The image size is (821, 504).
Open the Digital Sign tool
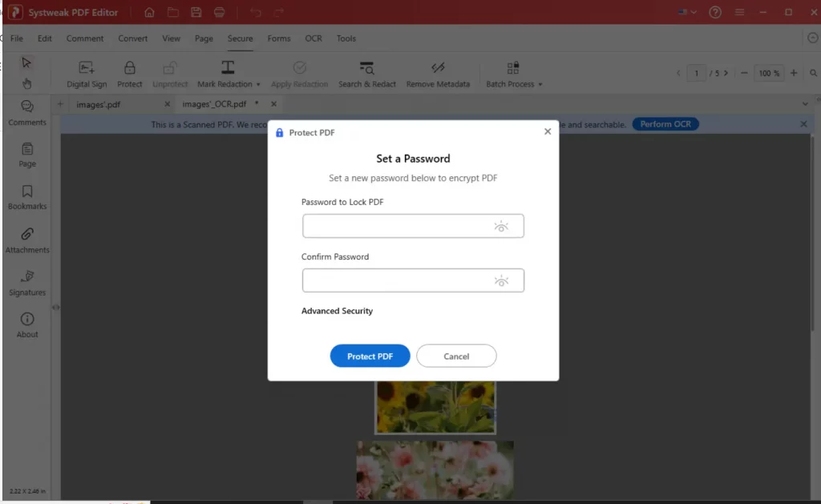86,72
